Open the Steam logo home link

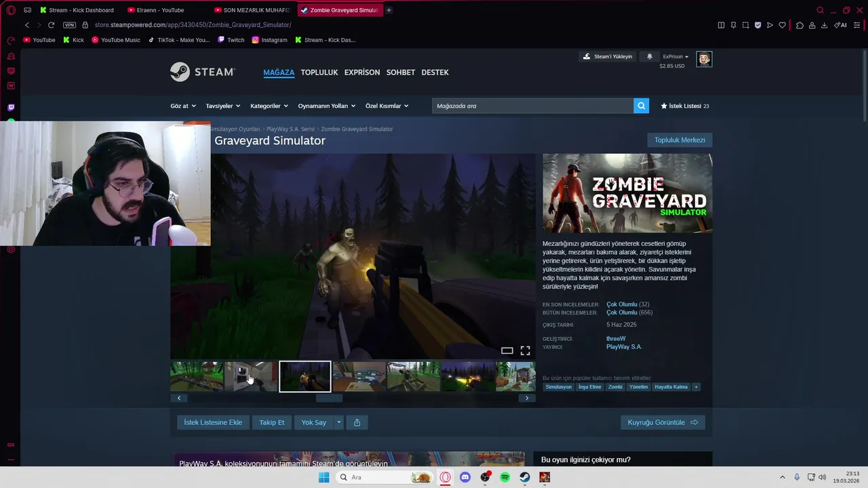pyautogui.click(x=202, y=72)
